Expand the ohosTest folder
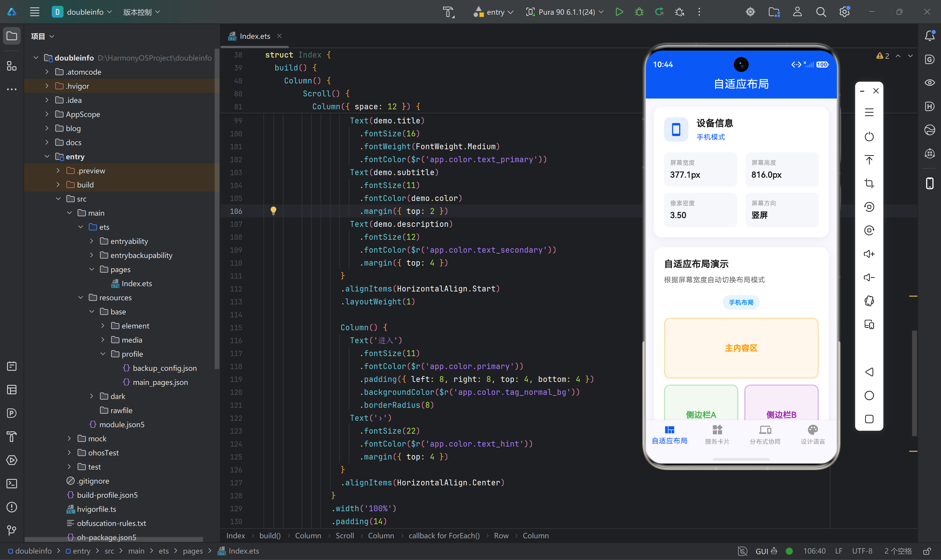This screenshot has height=560, width=941. click(69, 452)
